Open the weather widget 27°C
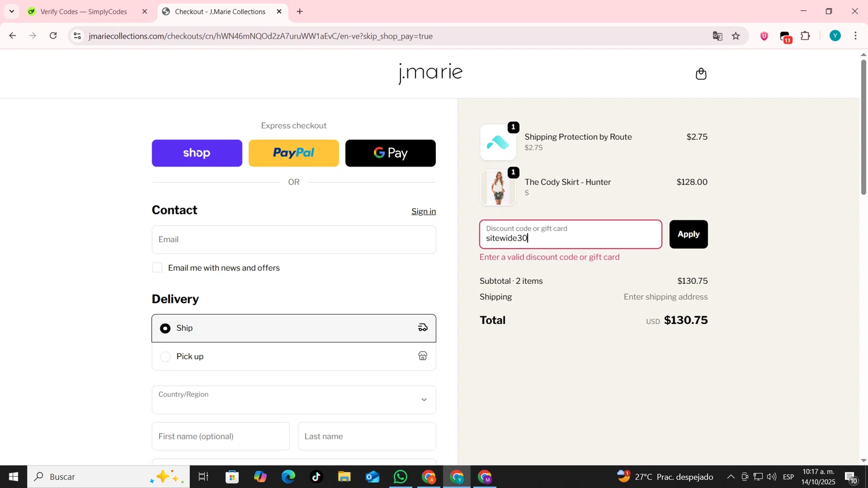This screenshot has height=488, width=868. pyautogui.click(x=665, y=477)
